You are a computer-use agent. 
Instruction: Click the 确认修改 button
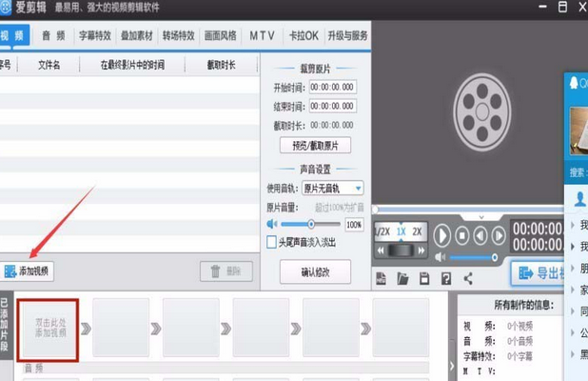coord(315,271)
